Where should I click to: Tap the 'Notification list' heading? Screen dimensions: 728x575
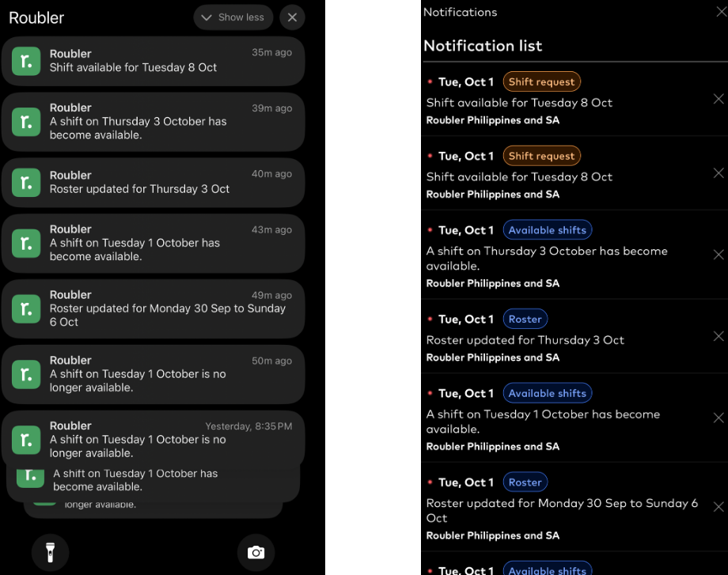[483, 46]
